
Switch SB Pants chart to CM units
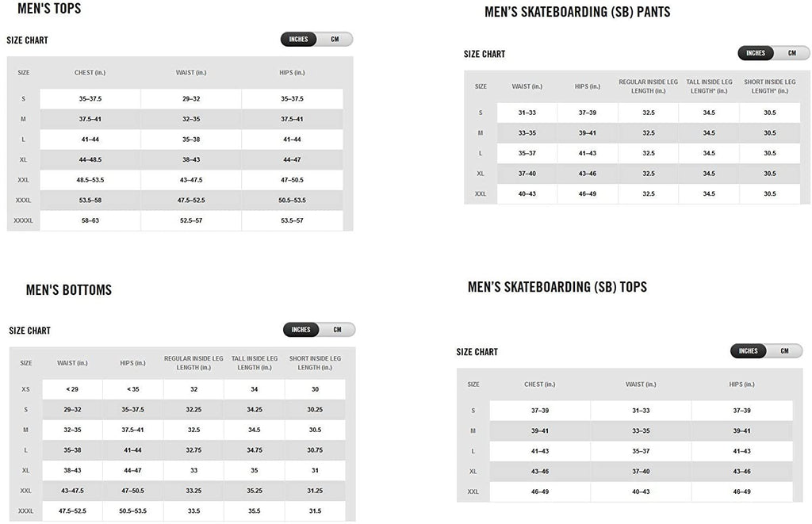point(793,52)
